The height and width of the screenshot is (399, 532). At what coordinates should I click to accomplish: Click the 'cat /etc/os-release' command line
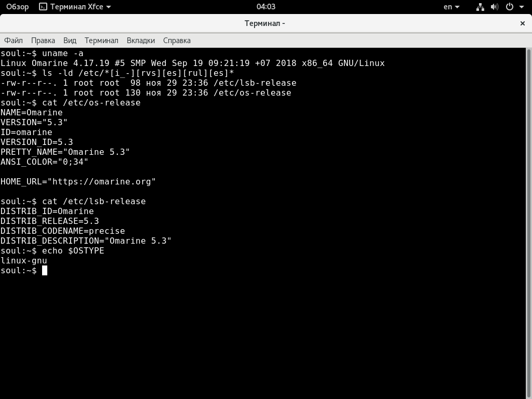(70, 102)
